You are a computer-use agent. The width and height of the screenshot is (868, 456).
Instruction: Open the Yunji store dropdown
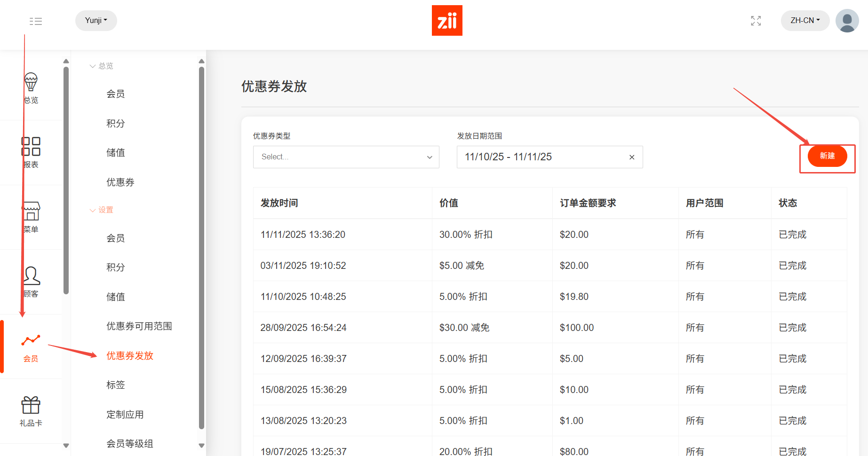tap(96, 21)
